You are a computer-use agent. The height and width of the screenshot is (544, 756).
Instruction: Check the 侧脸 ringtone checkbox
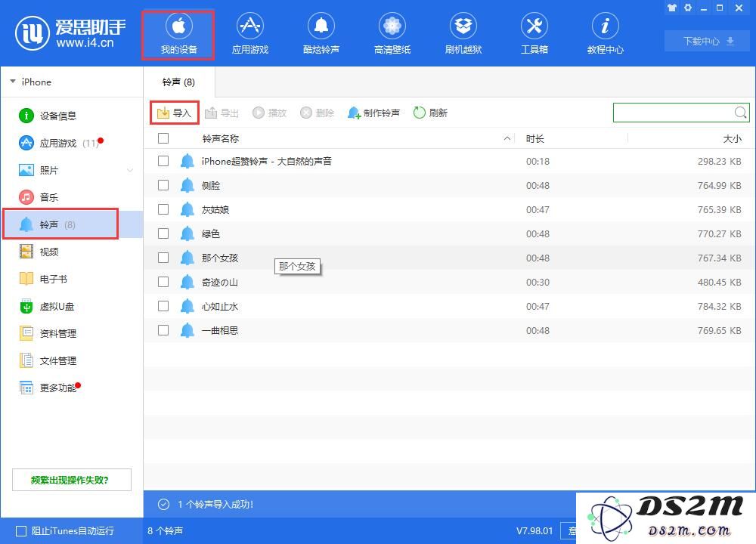(x=163, y=185)
